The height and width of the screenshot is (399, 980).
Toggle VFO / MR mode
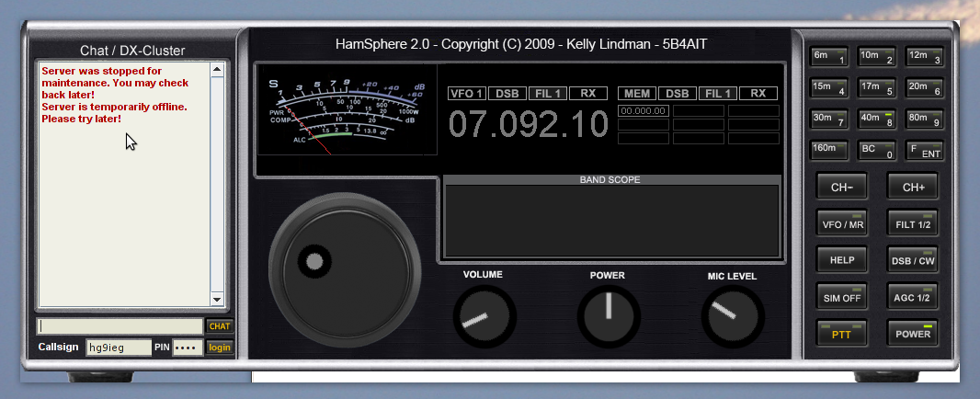point(842,223)
